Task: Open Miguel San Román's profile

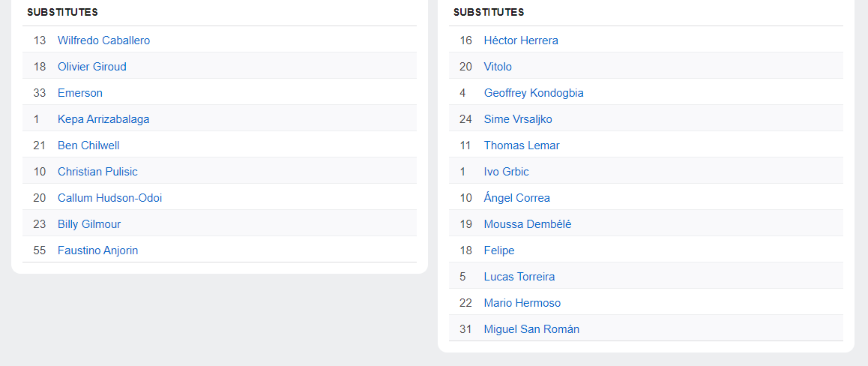Action: pos(531,329)
